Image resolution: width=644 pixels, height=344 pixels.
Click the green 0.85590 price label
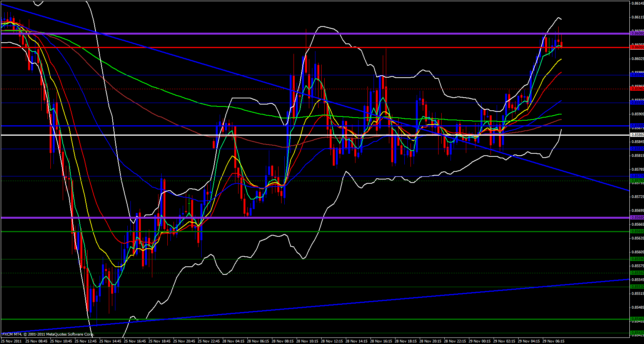pos(637,259)
